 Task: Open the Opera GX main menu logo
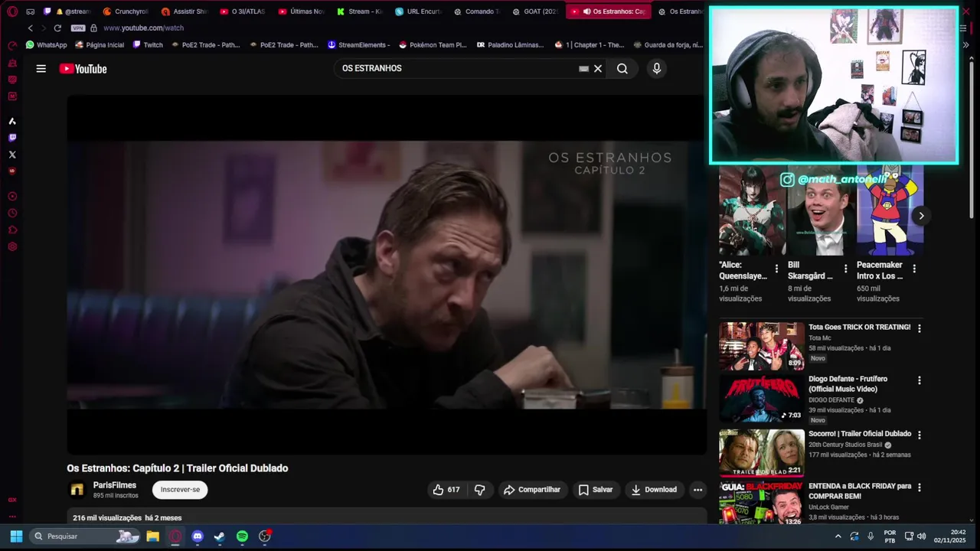point(12,11)
